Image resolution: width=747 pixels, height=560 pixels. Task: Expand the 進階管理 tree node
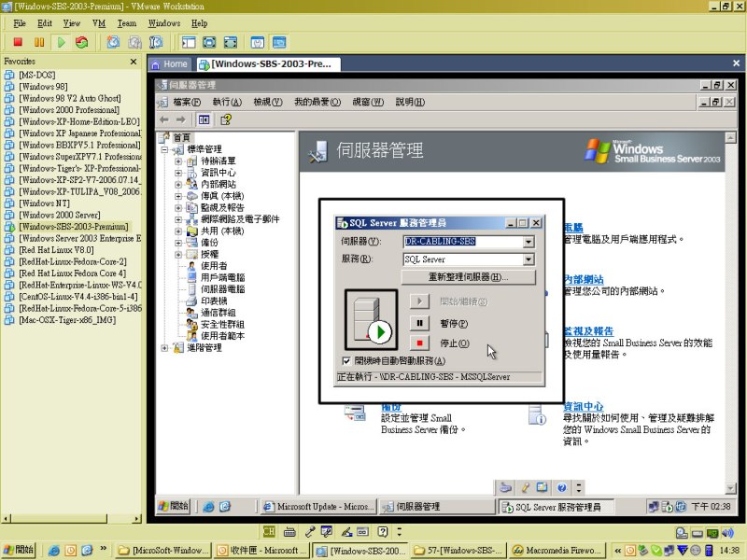(x=164, y=347)
